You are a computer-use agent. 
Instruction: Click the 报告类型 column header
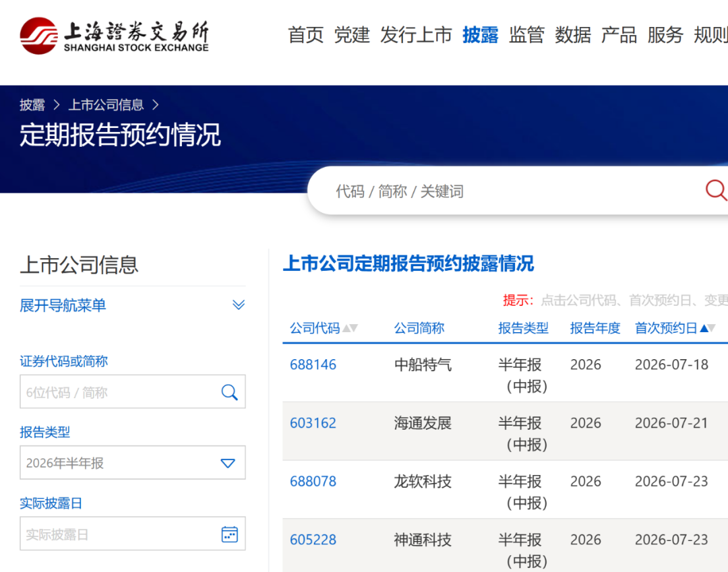coord(523,328)
